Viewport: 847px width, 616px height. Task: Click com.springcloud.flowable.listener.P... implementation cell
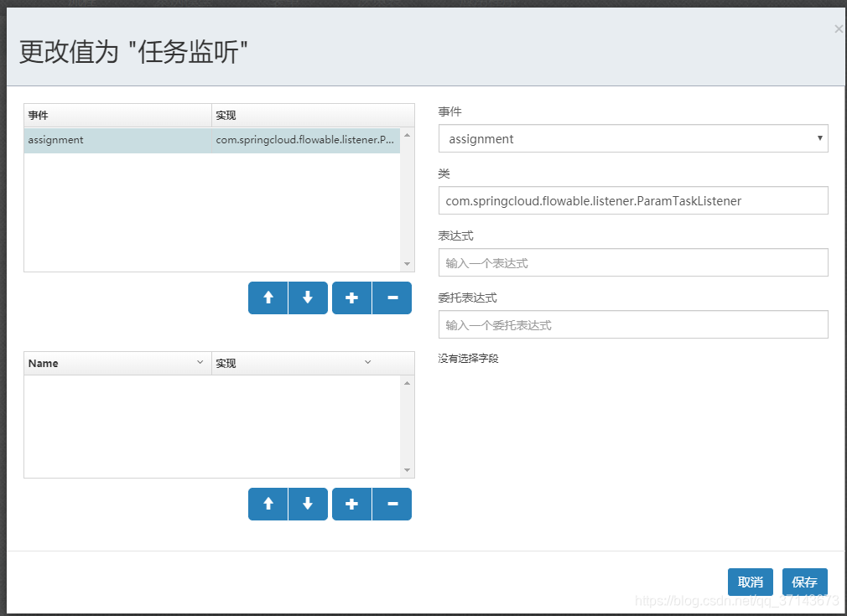(305, 140)
